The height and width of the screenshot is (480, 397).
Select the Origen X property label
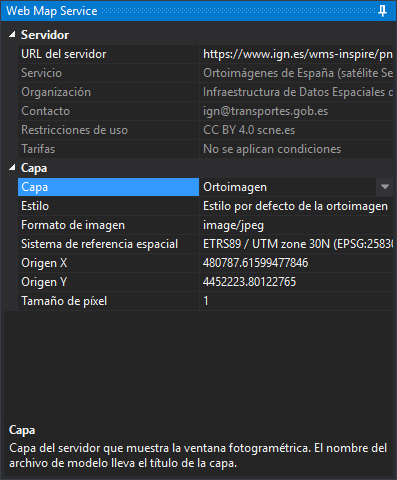(x=108, y=263)
